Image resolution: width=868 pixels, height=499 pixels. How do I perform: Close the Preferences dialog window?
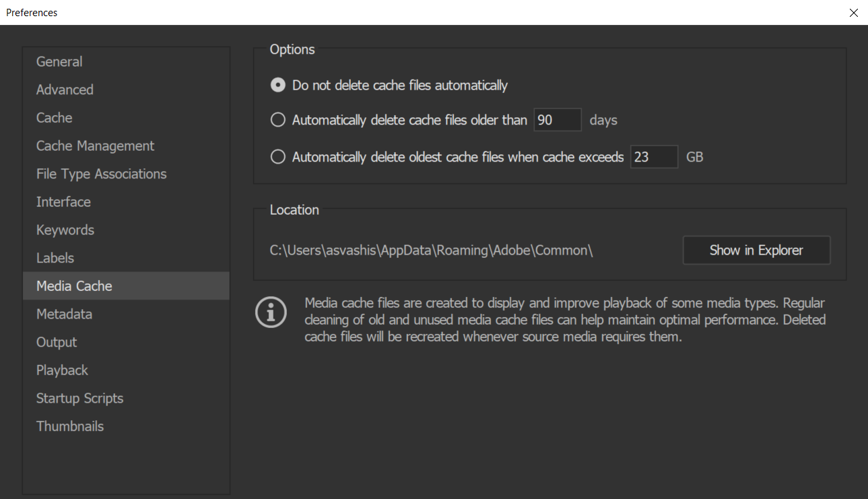[x=853, y=13]
